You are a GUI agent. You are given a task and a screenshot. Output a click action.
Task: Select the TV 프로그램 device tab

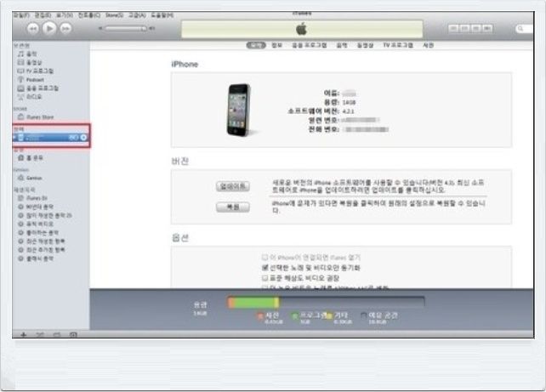(x=398, y=45)
